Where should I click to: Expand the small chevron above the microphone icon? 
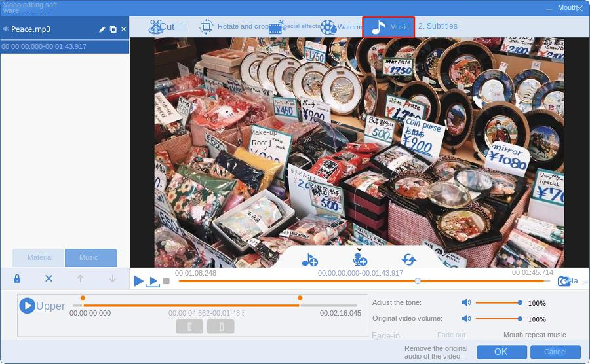(359, 249)
